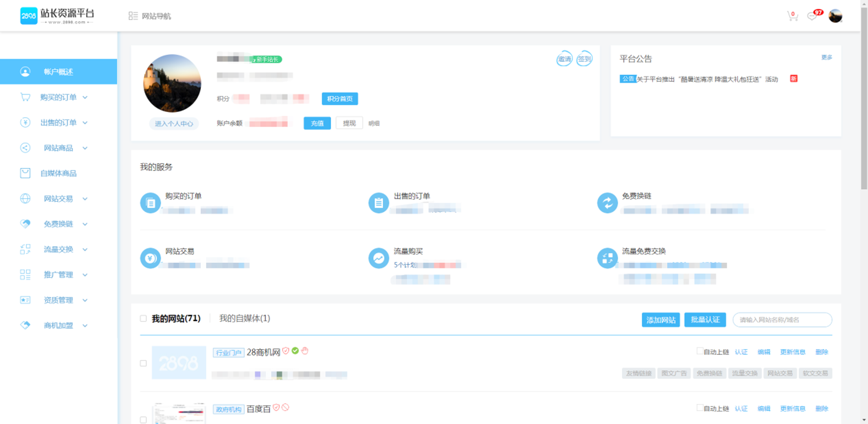Click the 购买的订单 cart icon in sidebar

click(25, 97)
